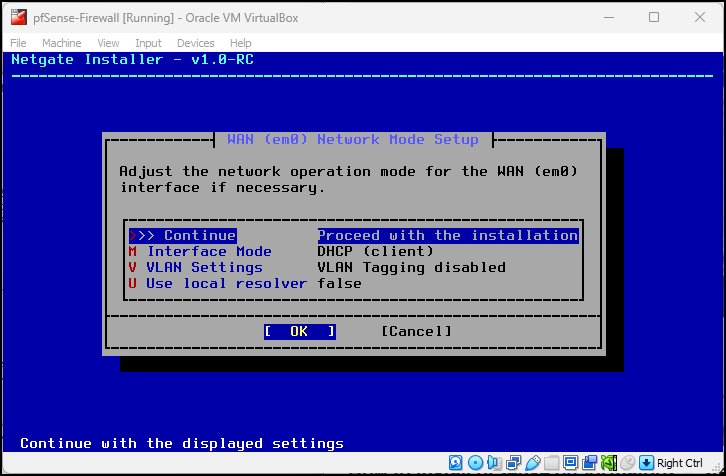726x476 pixels.
Task: Click the network adapters status icon
Action: click(513, 463)
